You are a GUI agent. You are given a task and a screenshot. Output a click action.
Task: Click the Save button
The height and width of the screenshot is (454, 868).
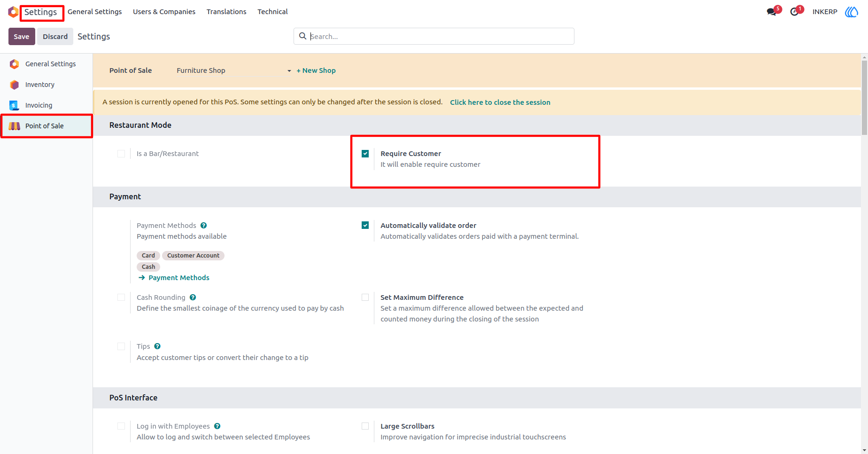tap(22, 37)
